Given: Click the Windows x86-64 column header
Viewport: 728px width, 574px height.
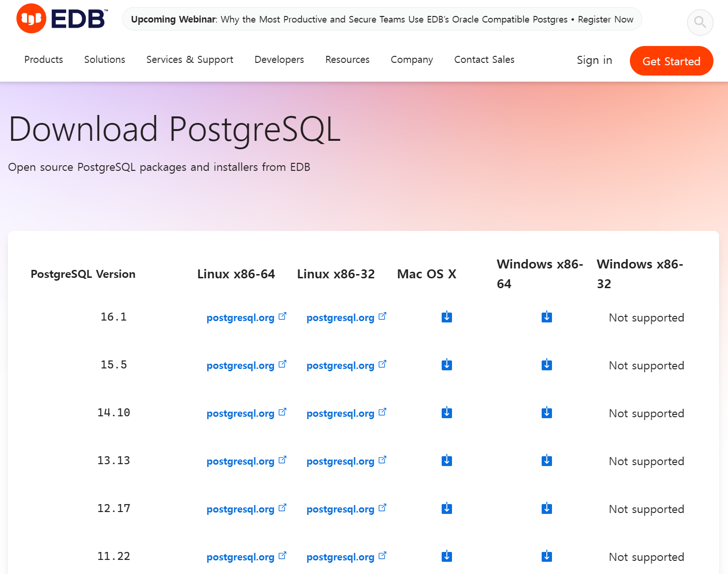Looking at the screenshot, I should coord(540,274).
